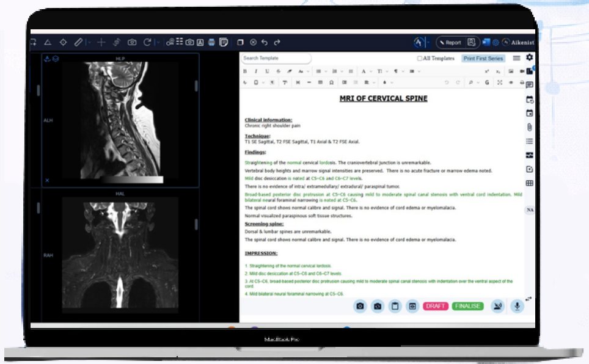Click the MRI OF CERVICAL SPINE title
The height and width of the screenshot is (364, 589).
click(384, 98)
